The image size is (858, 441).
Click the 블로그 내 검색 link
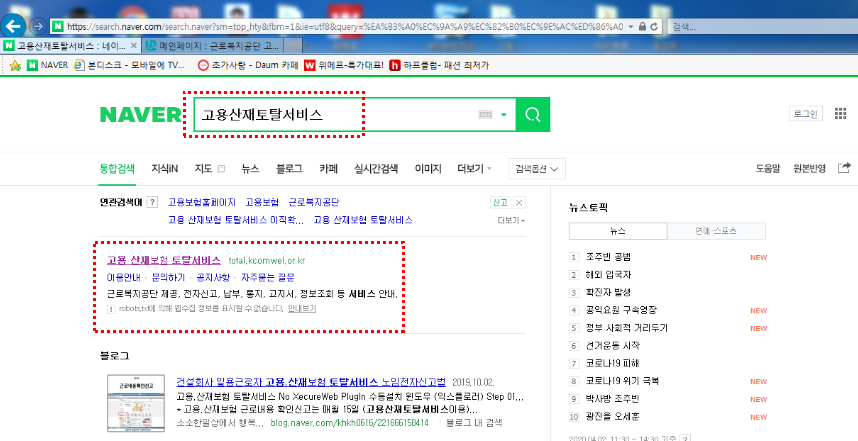tap(474, 423)
